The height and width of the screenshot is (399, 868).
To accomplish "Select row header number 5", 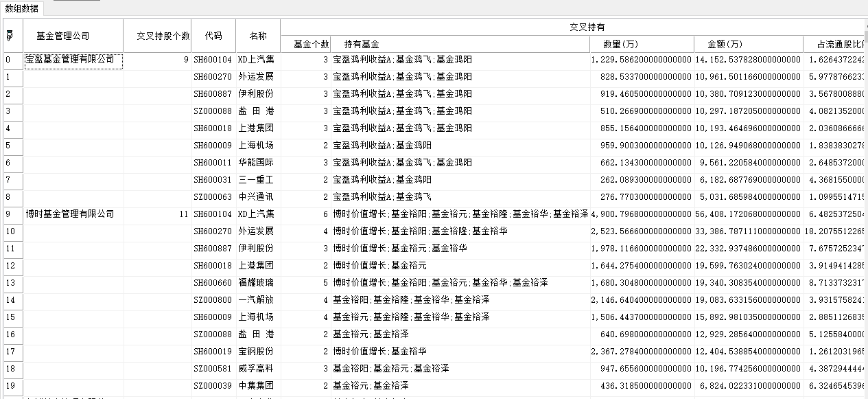I will click(x=12, y=146).
